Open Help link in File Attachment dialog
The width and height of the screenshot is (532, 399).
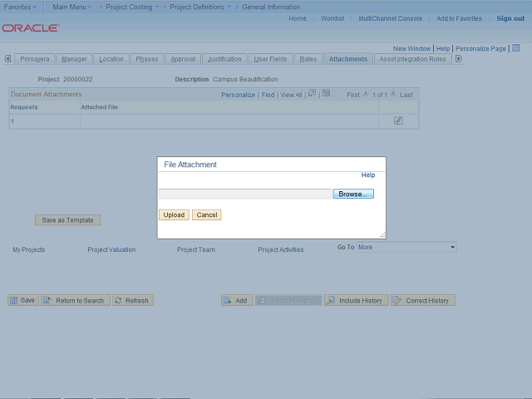point(367,175)
